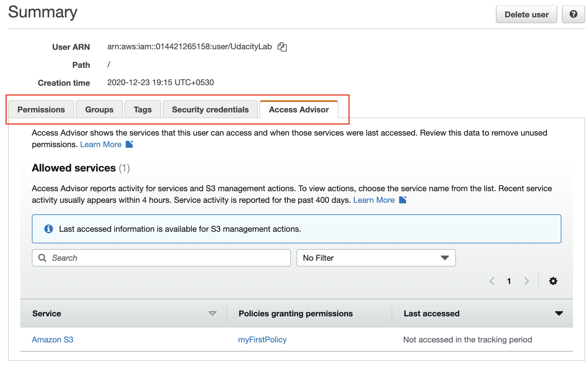Switch to the Permissions tab

41,110
